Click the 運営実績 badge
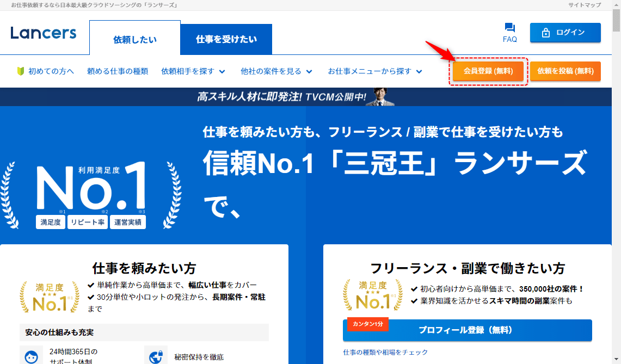The width and height of the screenshot is (621, 364). point(128,222)
